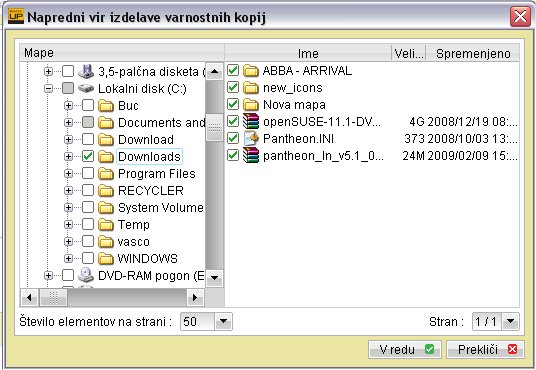Cancel with the Prekliči button

click(485, 349)
